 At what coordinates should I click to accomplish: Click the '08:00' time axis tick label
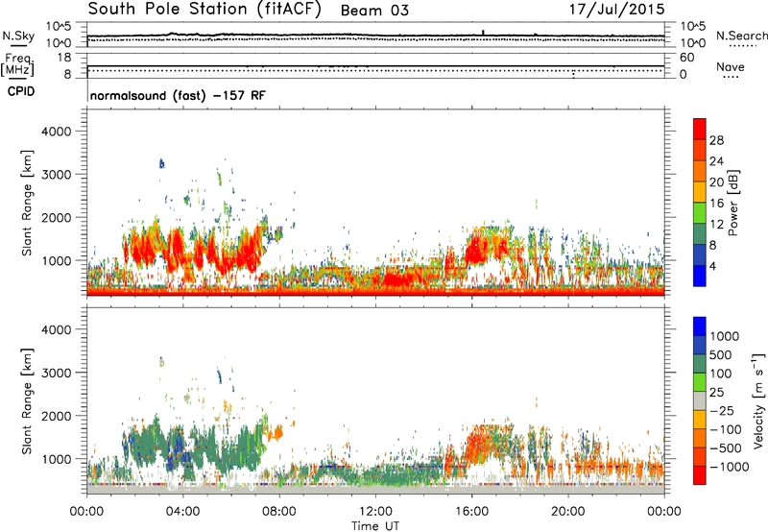(x=279, y=512)
